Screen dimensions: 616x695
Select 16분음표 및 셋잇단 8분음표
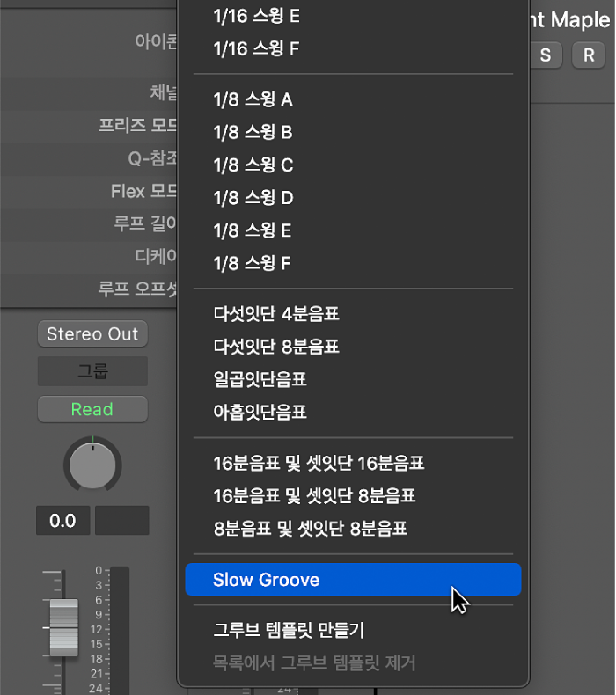pyautogui.click(x=353, y=496)
